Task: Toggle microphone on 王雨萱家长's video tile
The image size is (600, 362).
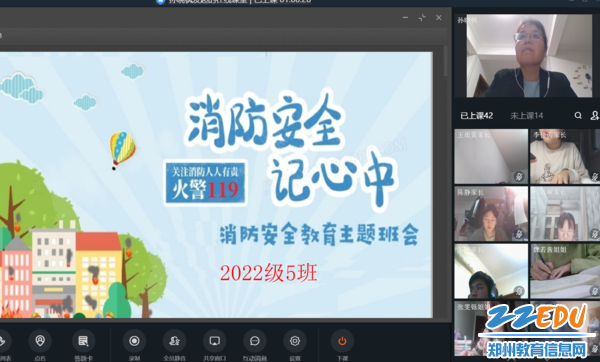Action: click(x=519, y=177)
